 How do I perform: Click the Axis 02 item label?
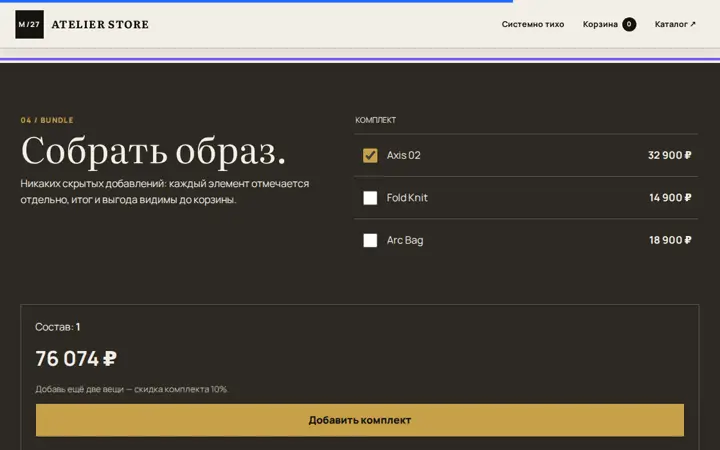tap(403, 155)
